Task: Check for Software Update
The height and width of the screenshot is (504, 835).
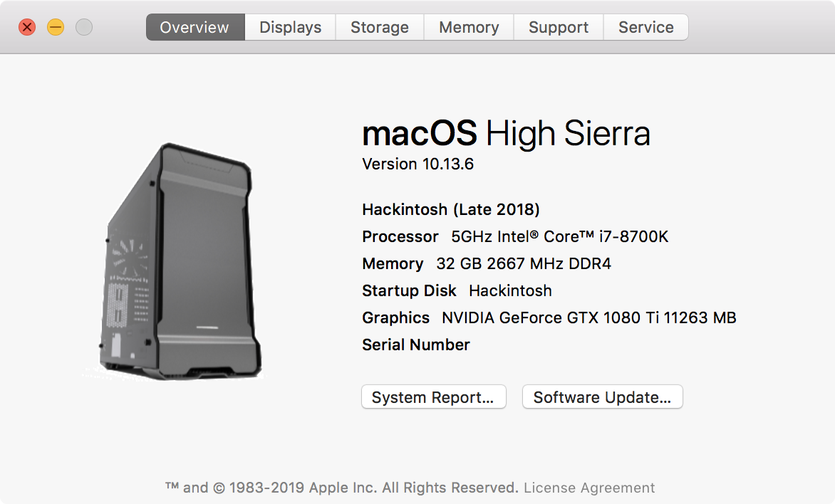Action: [602, 397]
